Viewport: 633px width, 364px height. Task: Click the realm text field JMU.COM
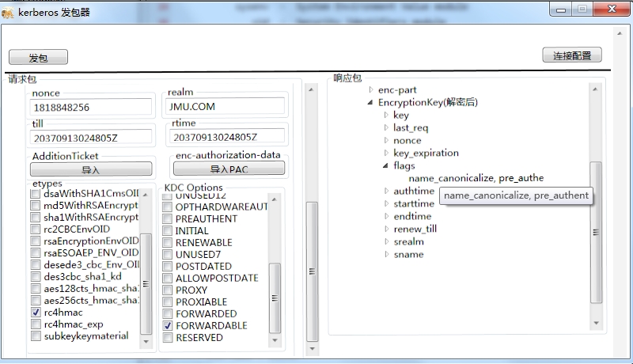coord(226,107)
